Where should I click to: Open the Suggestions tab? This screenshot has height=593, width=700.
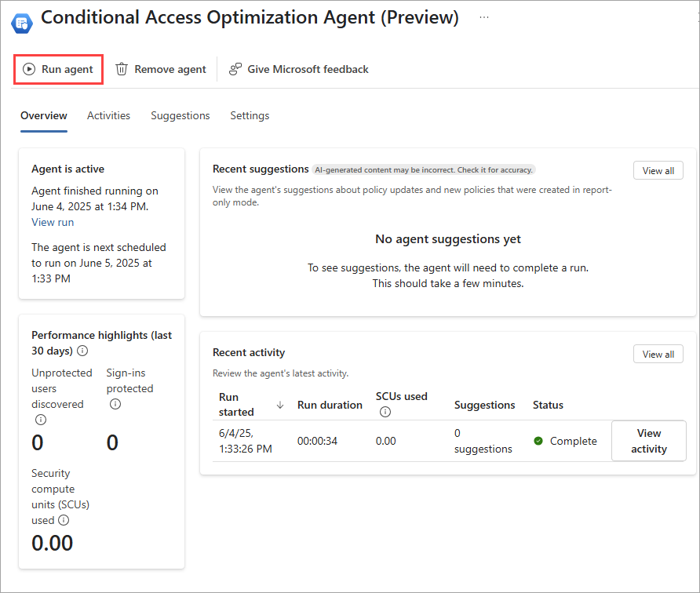point(180,115)
